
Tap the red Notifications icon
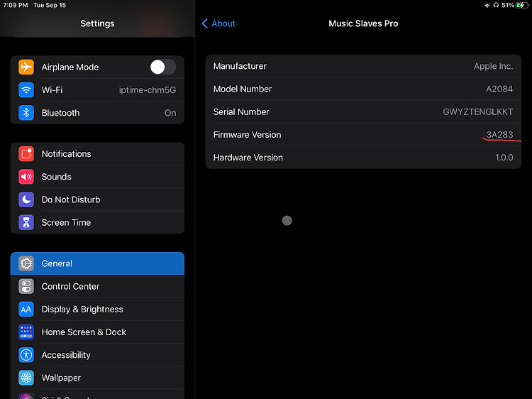pyautogui.click(x=26, y=154)
